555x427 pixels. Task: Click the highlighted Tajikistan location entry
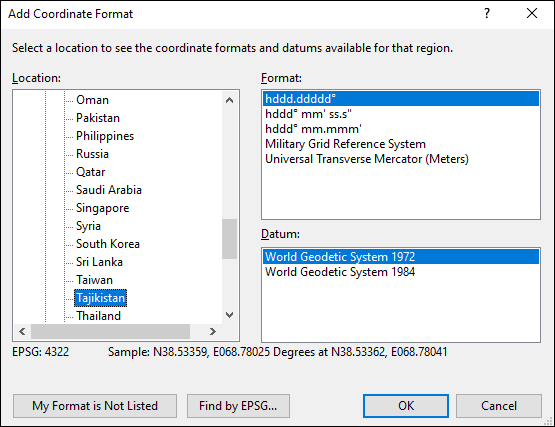click(x=101, y=298)
